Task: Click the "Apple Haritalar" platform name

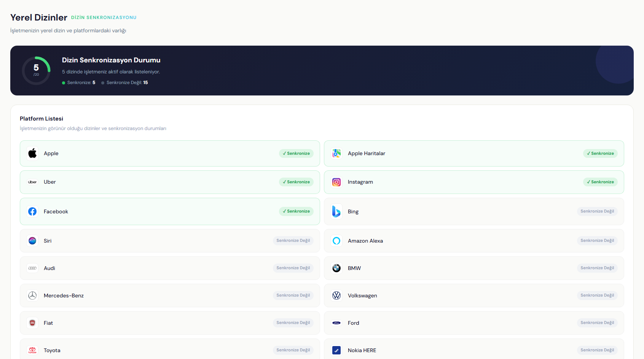Action: [367, 153]
